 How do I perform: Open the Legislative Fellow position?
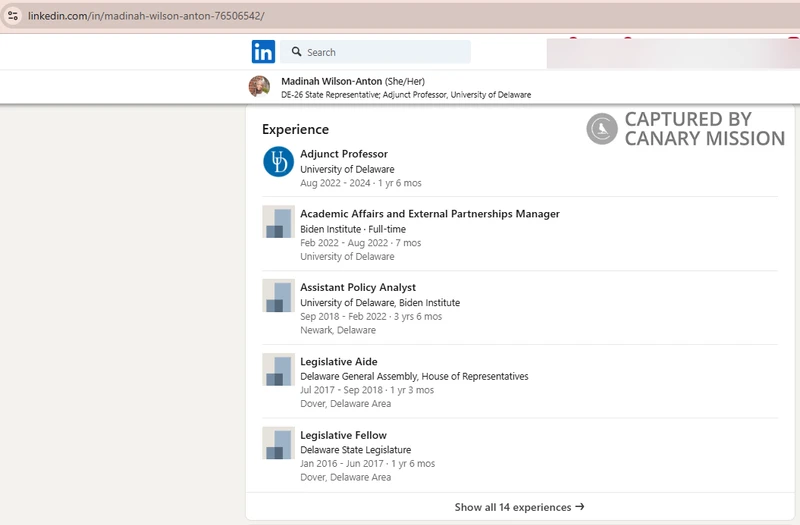[x=343, y=435]
